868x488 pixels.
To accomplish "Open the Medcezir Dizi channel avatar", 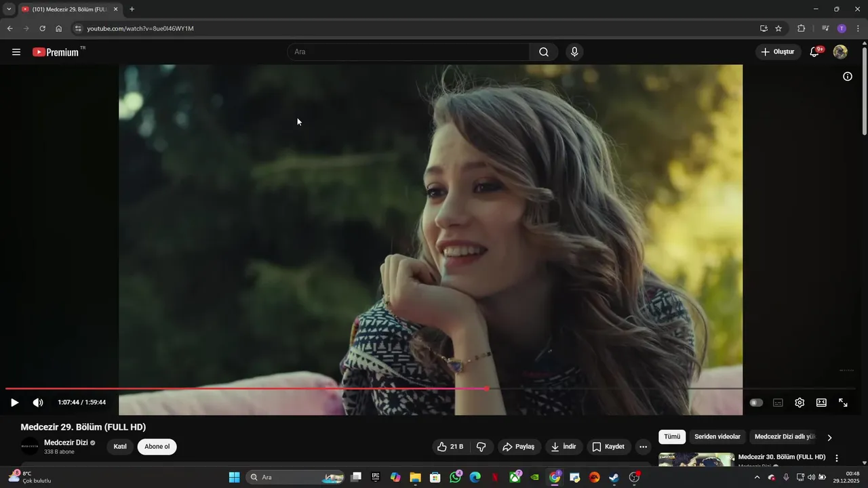I will point(30,447).
